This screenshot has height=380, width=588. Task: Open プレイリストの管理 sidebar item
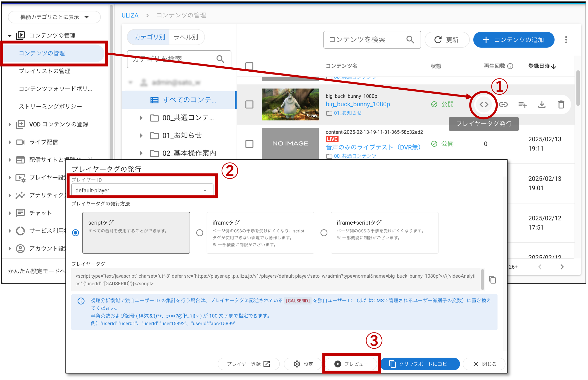45,71
